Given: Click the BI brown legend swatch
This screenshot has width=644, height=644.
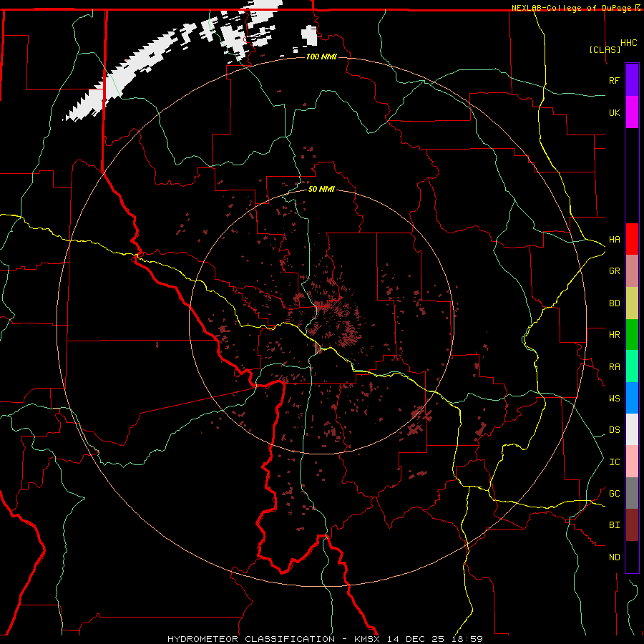Looking at the screenshot, I should 632,525.
